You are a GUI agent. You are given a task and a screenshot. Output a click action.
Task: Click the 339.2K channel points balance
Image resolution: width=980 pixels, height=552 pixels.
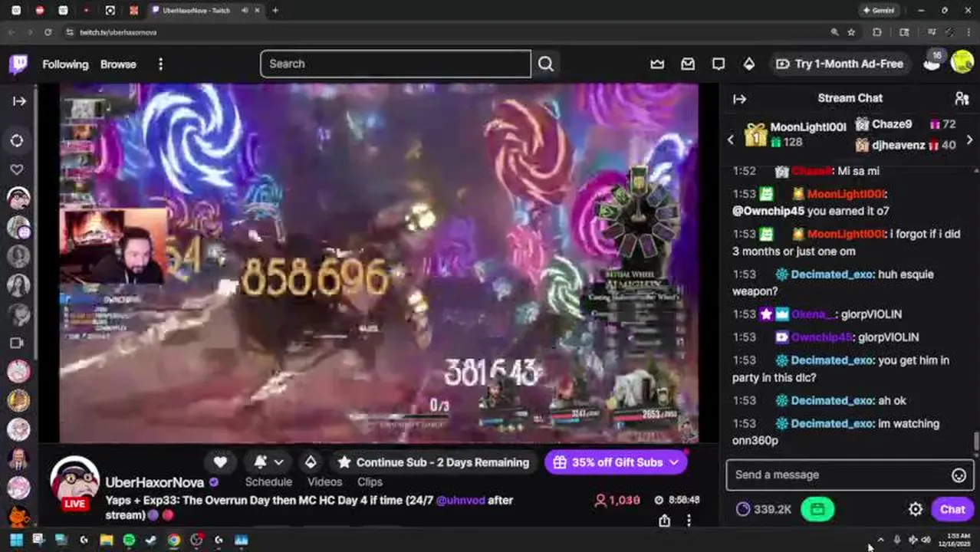[x=763, y=509]
